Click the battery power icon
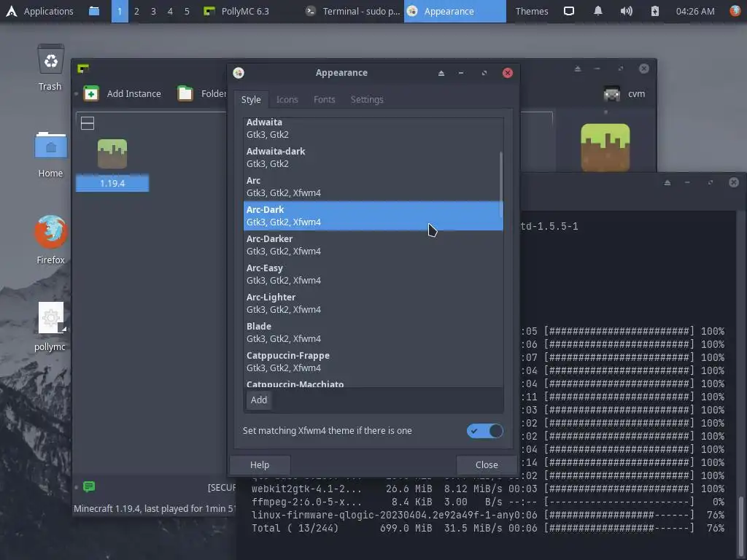 (x=655, y=11)
